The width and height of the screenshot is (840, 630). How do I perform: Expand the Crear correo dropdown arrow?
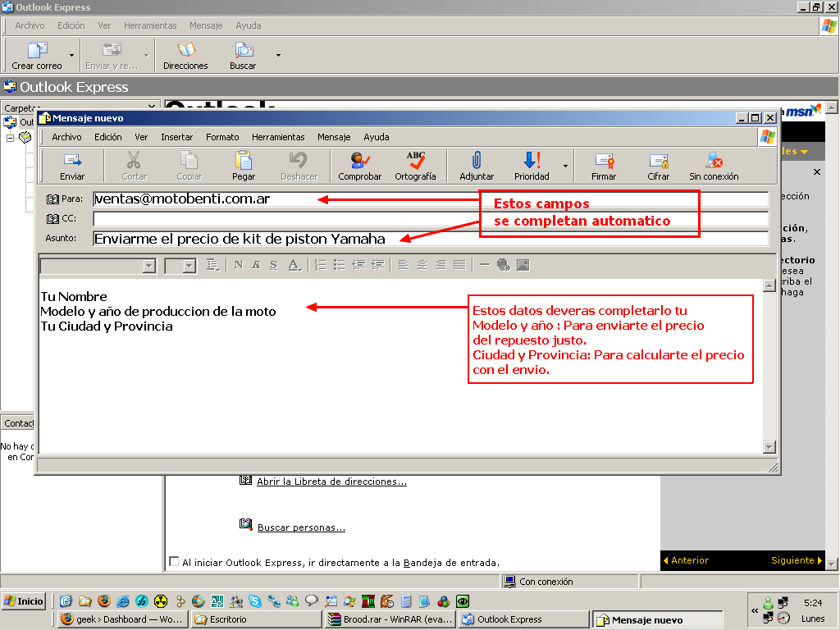tap(72, 55)
